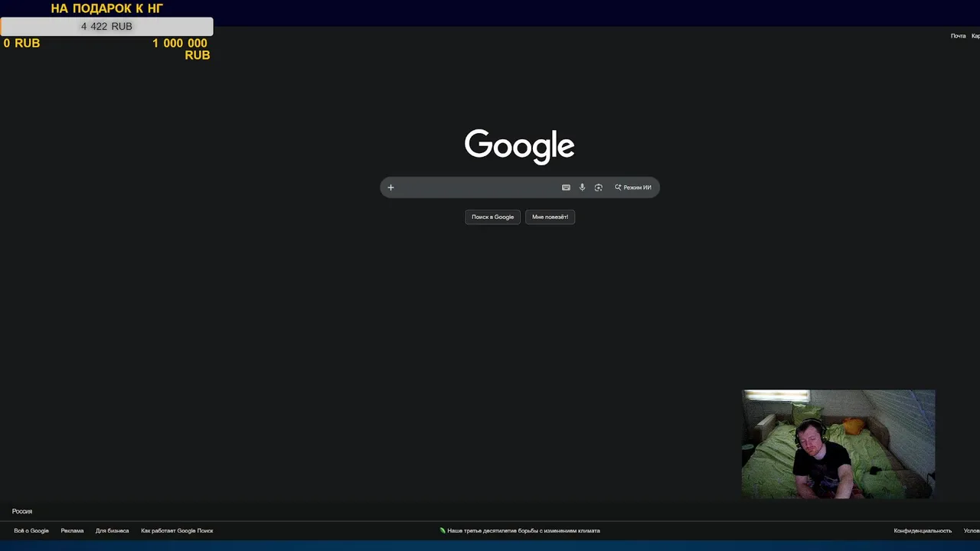
Task: Open the "Всё о Google" footer link
Action: 31,530
